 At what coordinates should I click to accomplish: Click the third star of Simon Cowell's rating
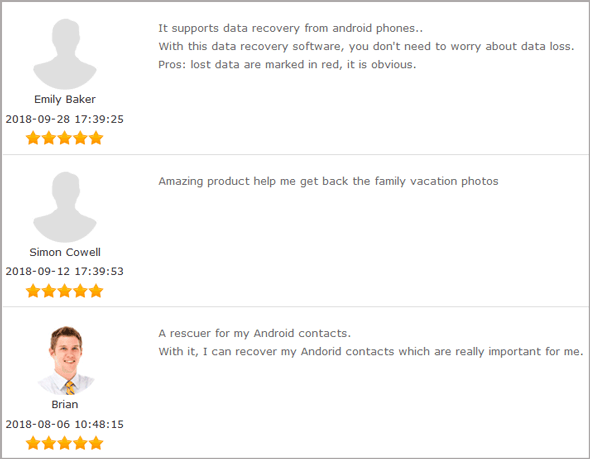(x=65, y=291)
